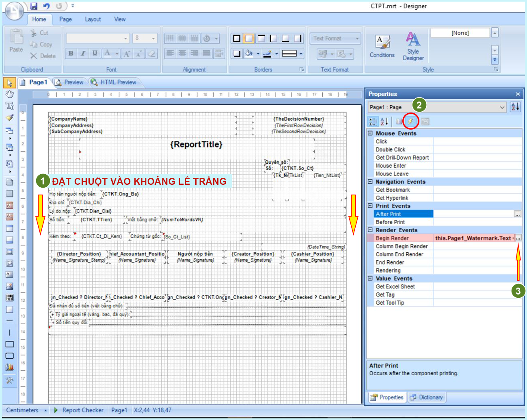Click the Redo arrow icon
This screenshot has width=527, height=420.
coord(59,6)
